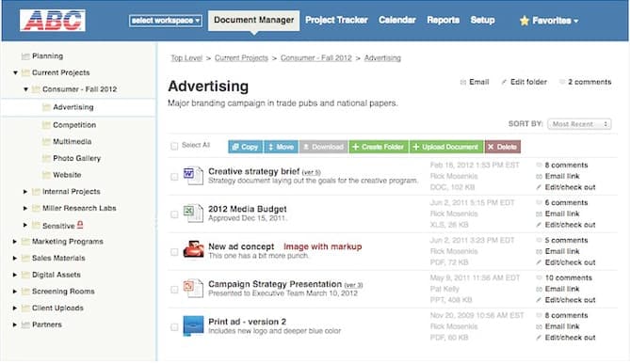
Task: Follow the Consumer - Fall 2012 breadcrumb link
Action: (x=315, y=57)
